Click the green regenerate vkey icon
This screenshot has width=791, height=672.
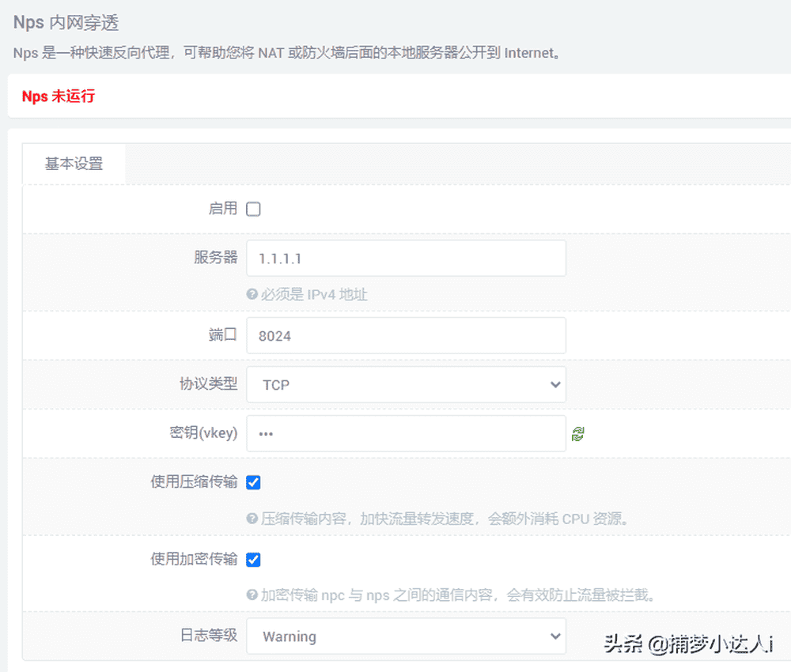[x=577, y=433]
